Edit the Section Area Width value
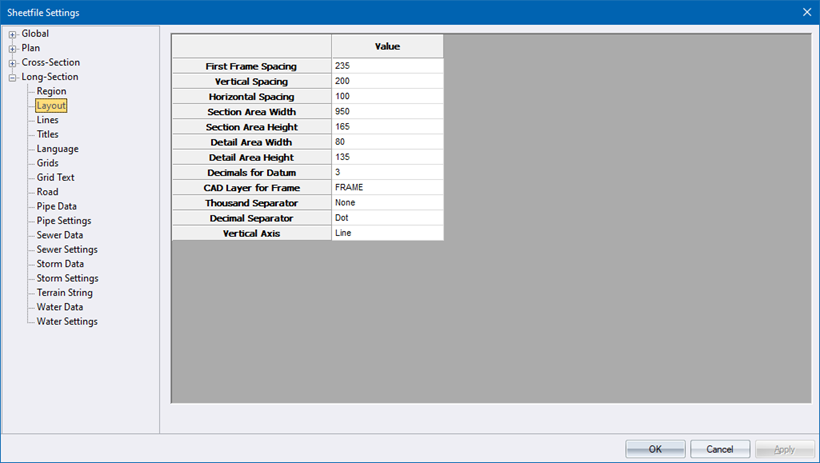The height and width of the screenshot is (463, 820). (x=387, y=112)
